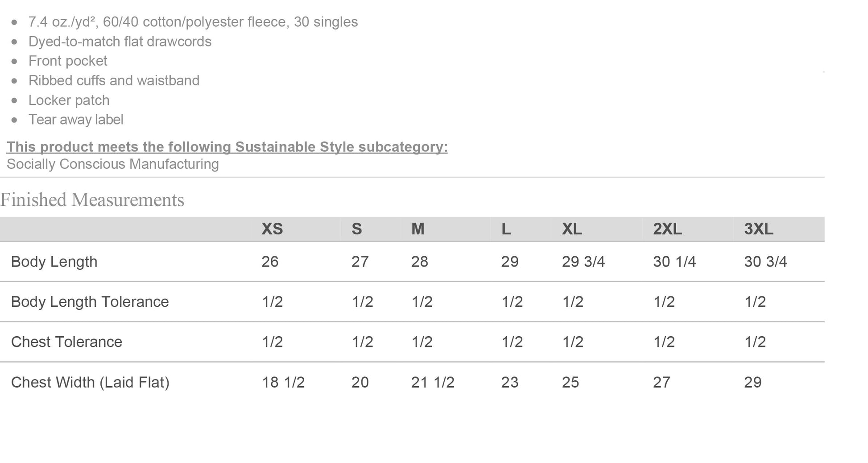Click the XS chest width value 18 1/2
Image resolution: width=868 pixels, height=463 pixels.
coord(283,383)
